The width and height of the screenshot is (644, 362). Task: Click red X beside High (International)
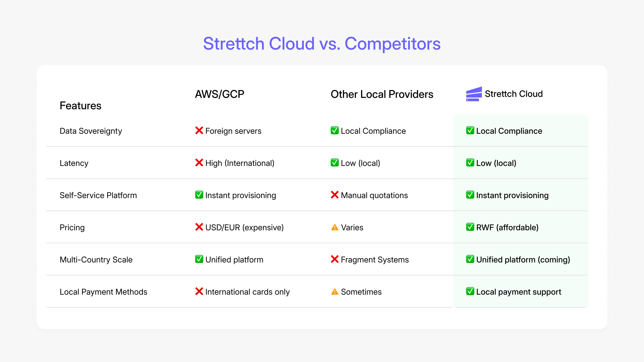click(199, 163)
